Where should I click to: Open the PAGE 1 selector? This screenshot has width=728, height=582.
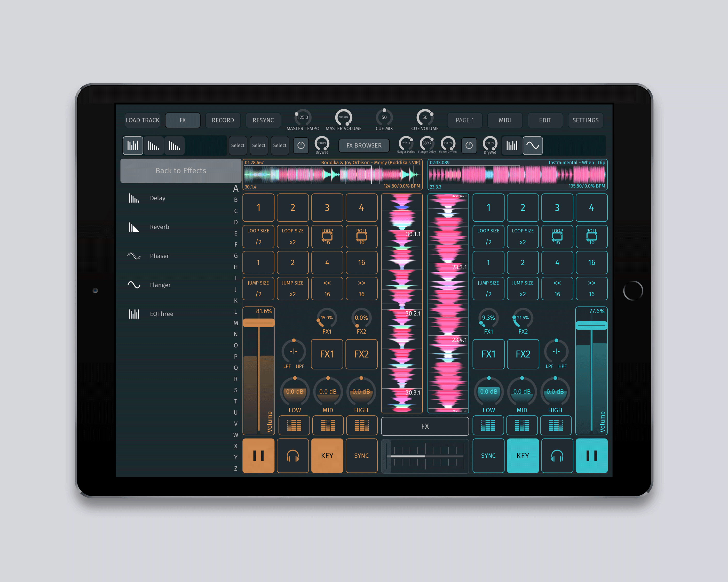465,120
